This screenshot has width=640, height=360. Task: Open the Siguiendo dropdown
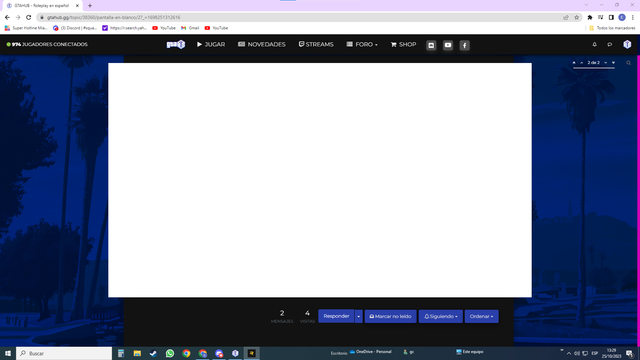click(x=441, y=316)
